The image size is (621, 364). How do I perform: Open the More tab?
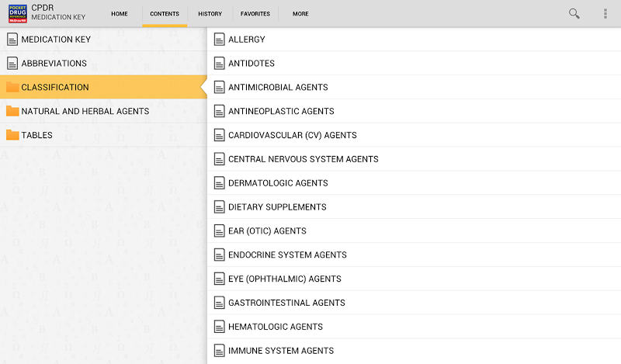tap(300, 14)
